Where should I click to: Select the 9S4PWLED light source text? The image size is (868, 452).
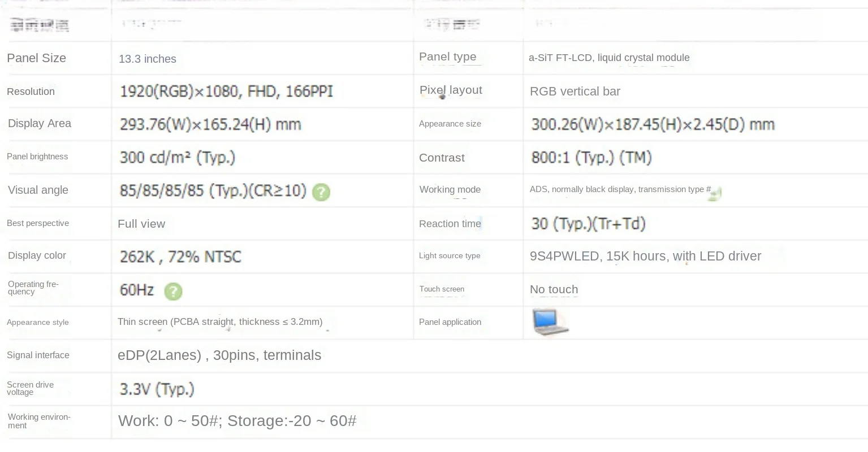645,256
